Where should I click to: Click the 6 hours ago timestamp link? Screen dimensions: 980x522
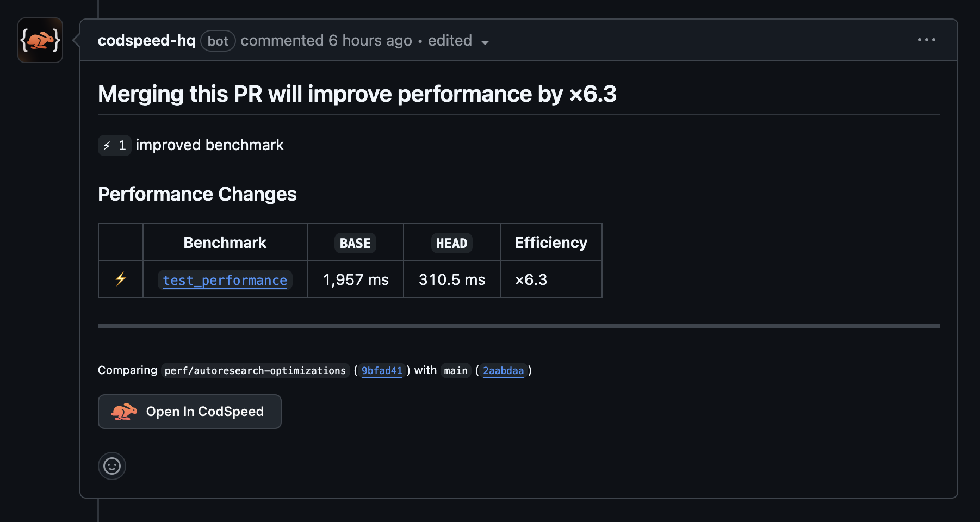point(370,40)
